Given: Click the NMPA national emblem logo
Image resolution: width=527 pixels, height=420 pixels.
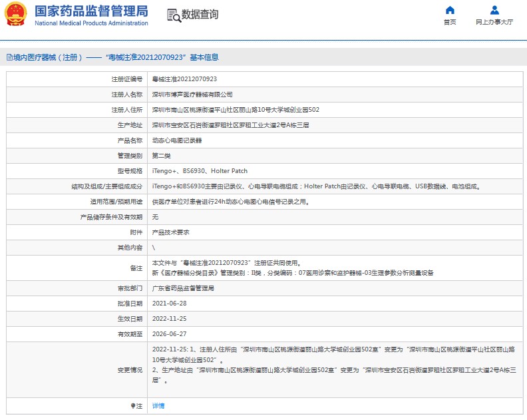Looking at the screenshot, I should (15, 14).
